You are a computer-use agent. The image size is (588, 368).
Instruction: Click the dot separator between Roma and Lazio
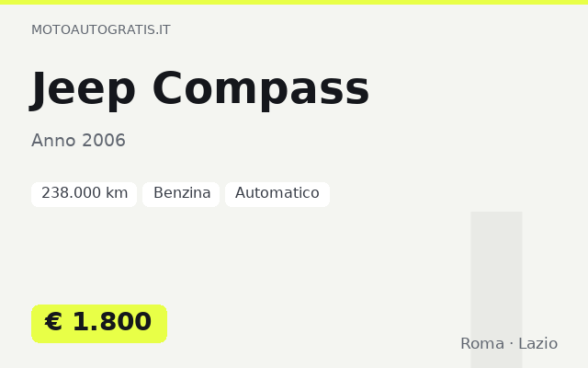tap(512, 343)
